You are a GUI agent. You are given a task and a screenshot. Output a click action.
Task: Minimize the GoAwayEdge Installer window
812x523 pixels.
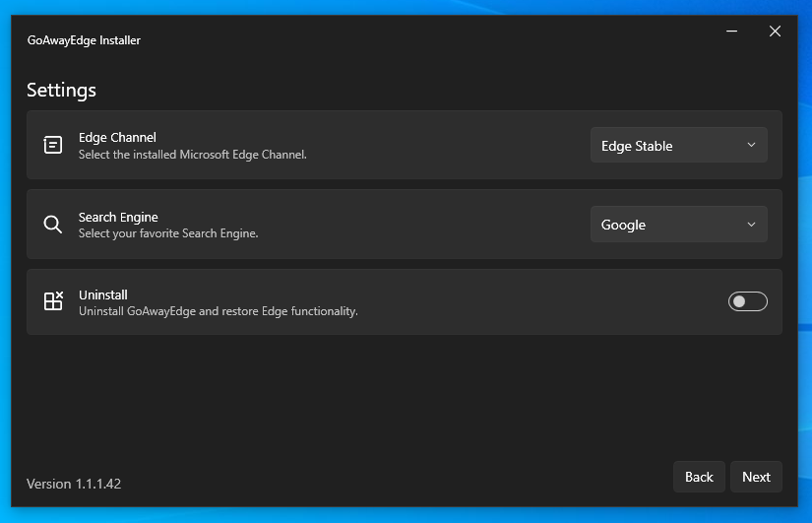pyautogui.click(x=731, y=32)
